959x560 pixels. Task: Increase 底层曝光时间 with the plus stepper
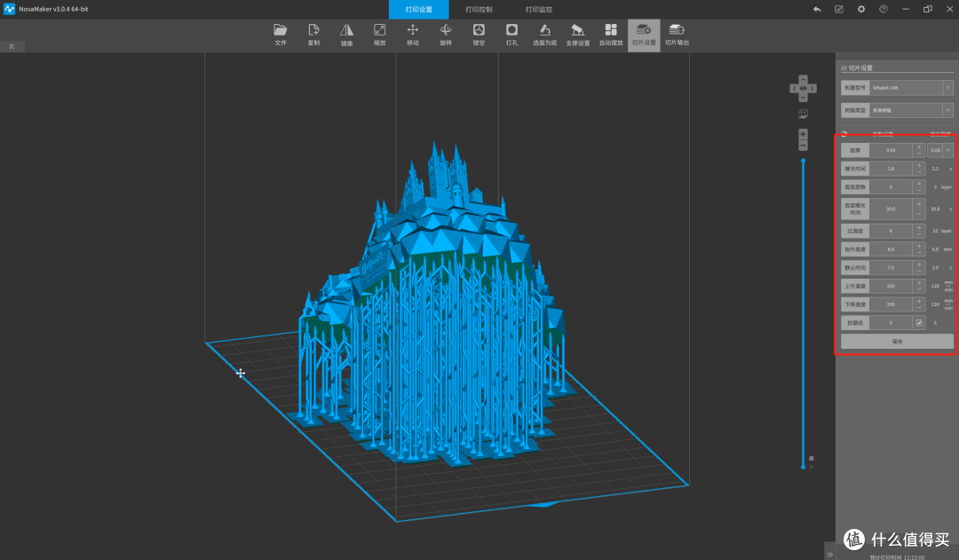click(919, 203)
